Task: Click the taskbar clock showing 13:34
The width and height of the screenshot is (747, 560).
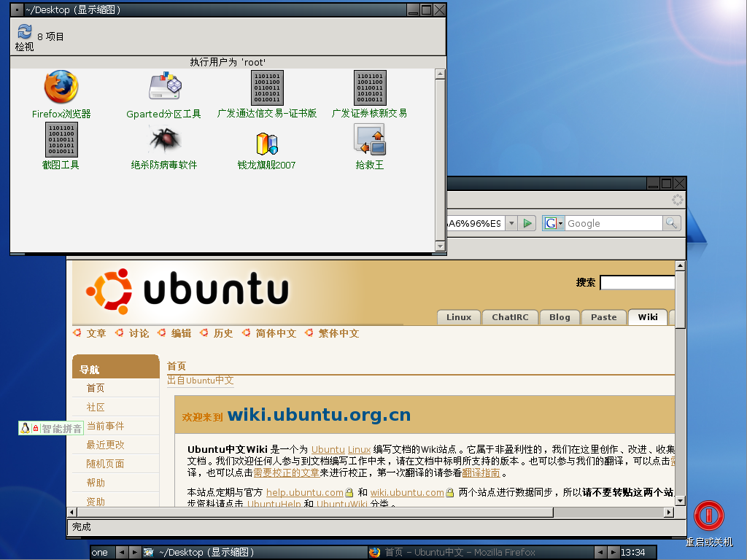Action: (633, 553)
